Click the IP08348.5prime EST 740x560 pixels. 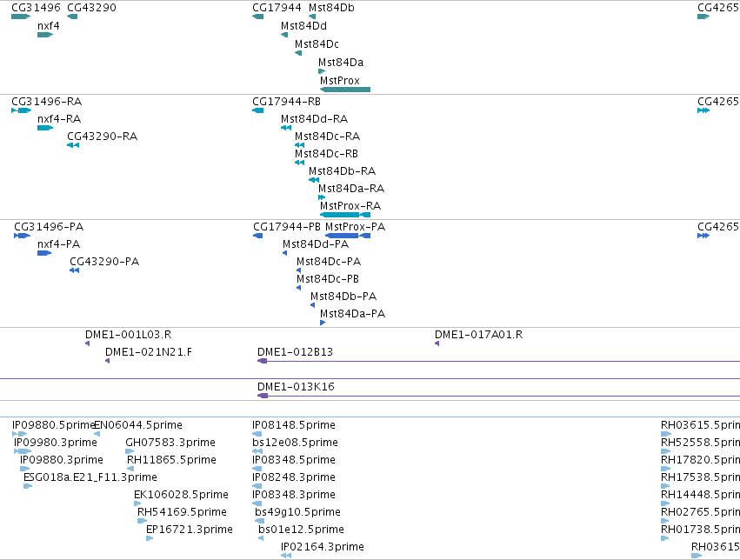pyautogui.click(x=257, y=469)
